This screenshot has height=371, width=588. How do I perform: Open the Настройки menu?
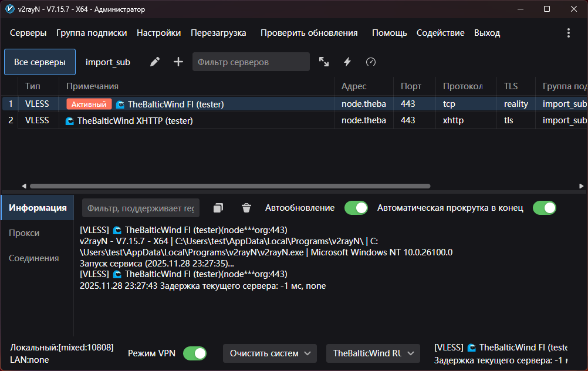158,33
